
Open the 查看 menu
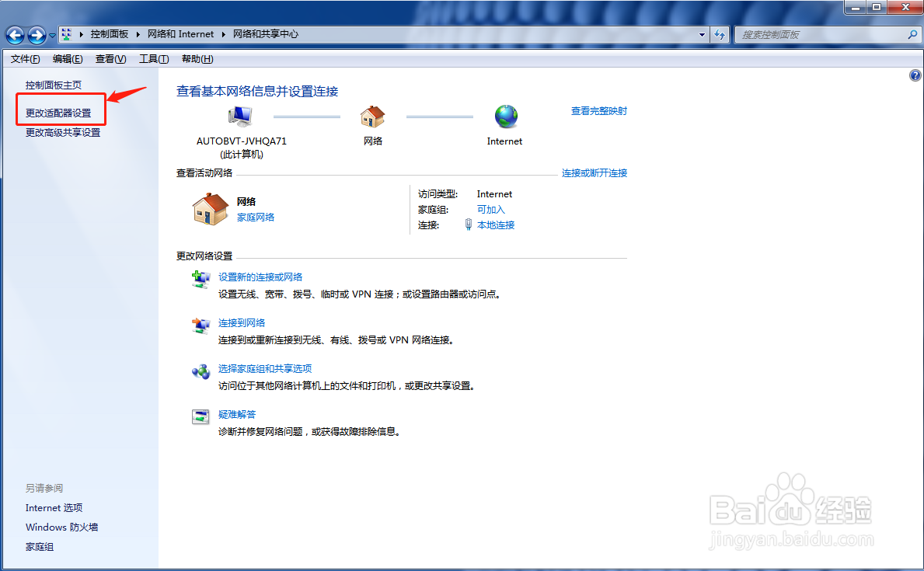tap(110, 58)
